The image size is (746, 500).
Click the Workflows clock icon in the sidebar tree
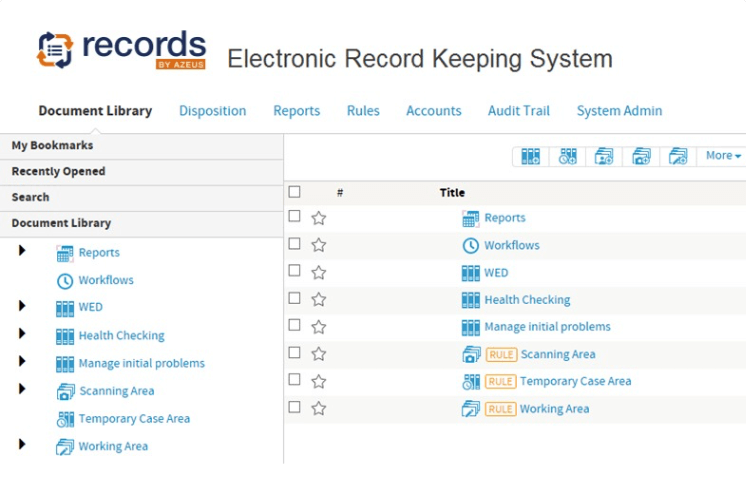(65, 281)
